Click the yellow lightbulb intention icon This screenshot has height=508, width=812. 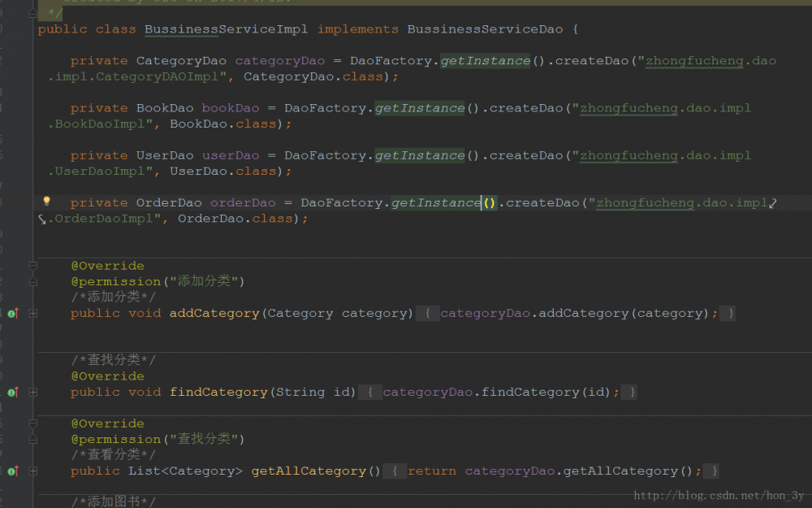coord(46,201)
